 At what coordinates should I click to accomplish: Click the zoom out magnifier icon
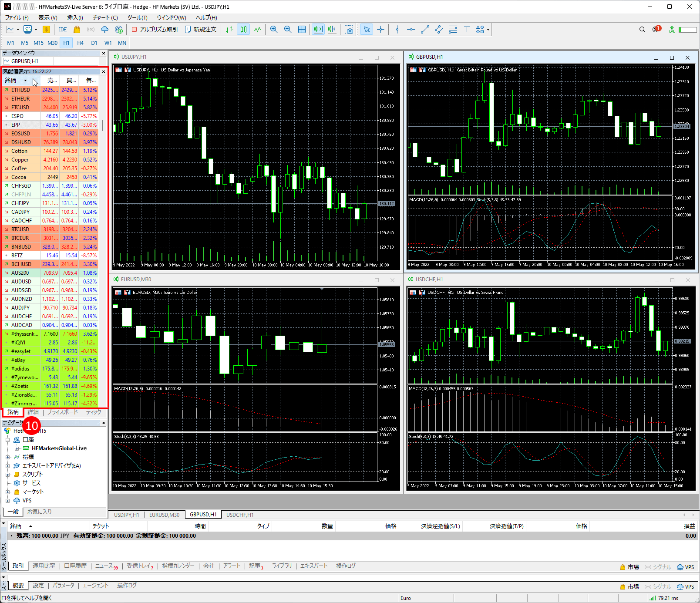288,30
